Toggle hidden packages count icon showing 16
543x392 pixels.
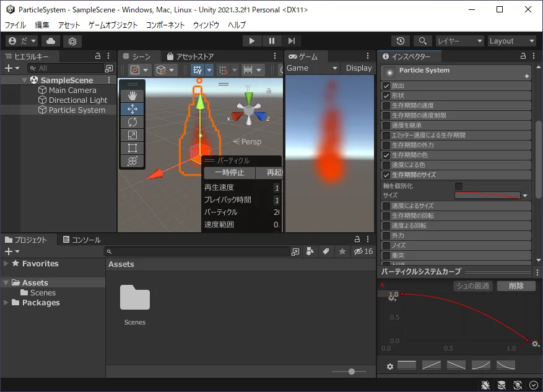pyautogui.click(x=363, y=251)
